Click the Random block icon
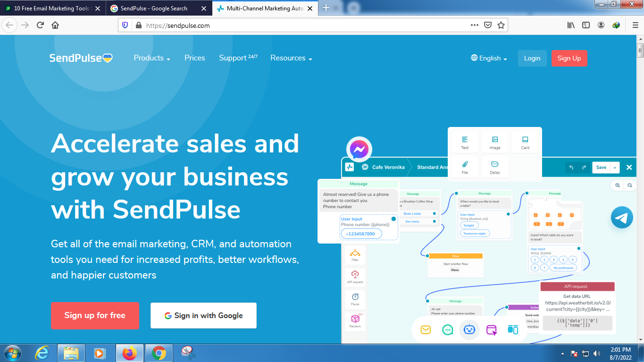This screenshot has width=644, height=362. (x=355, y=321)
